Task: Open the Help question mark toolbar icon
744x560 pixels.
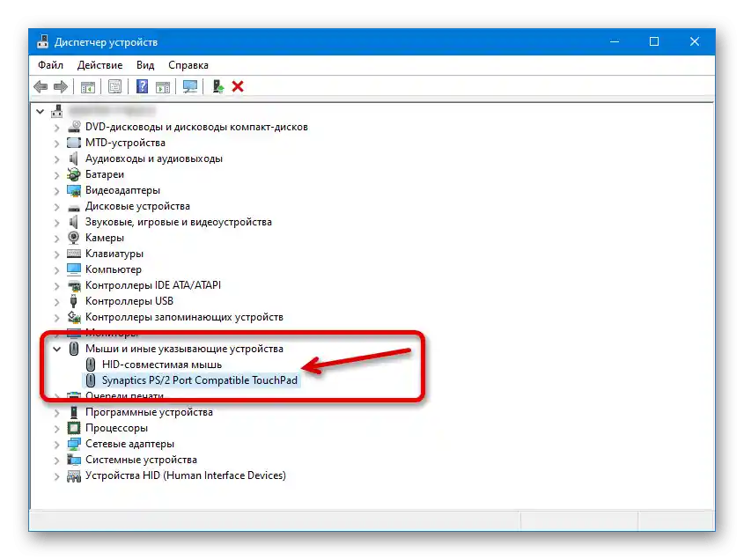Action: (x=142, y=86)
